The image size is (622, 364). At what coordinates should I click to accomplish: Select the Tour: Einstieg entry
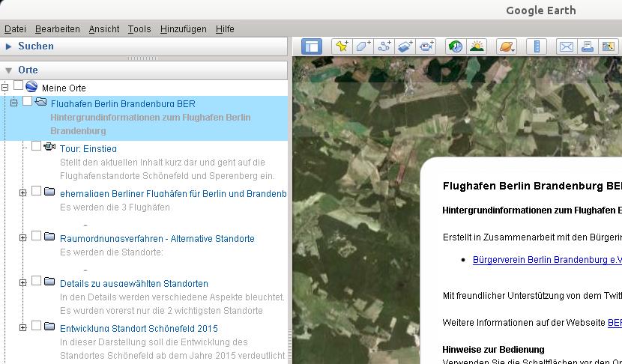[x=88, y=149]
